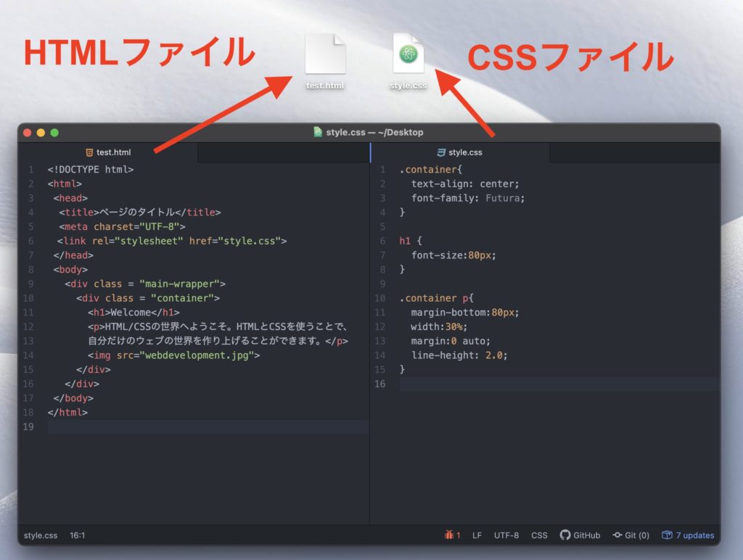Open the GitHub panel from status bar

[x=580, y=535]
